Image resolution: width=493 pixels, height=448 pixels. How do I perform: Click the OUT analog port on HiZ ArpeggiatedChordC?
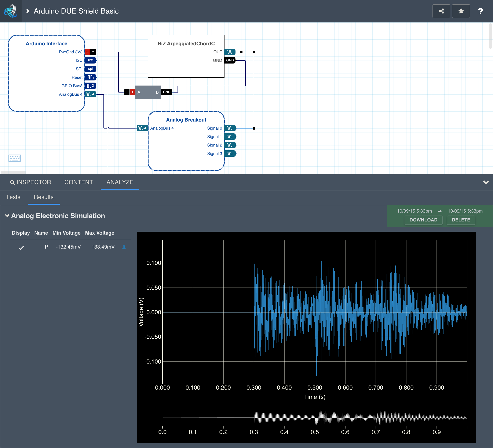pyautogui.click(x=230, y=52)
